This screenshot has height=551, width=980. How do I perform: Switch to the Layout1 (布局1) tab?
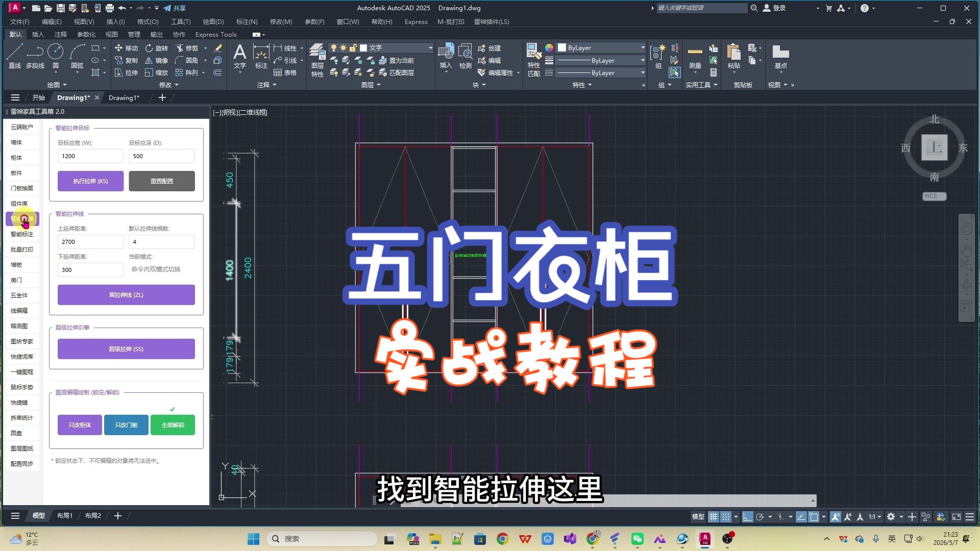click(x=65, y=516)
